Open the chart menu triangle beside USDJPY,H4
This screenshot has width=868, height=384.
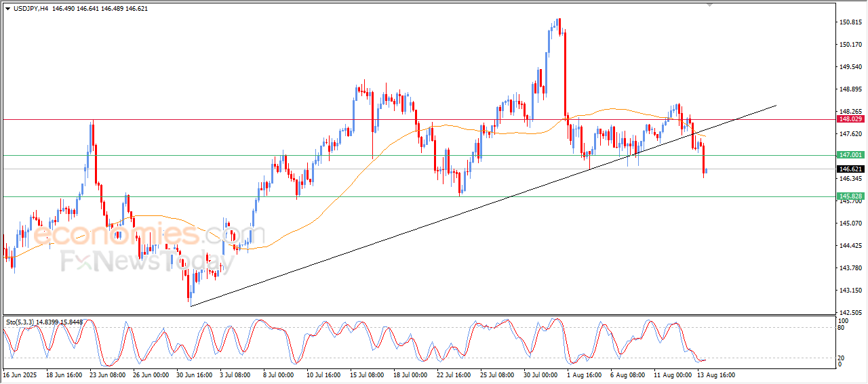pyautogui.click(x=7, y=8)
